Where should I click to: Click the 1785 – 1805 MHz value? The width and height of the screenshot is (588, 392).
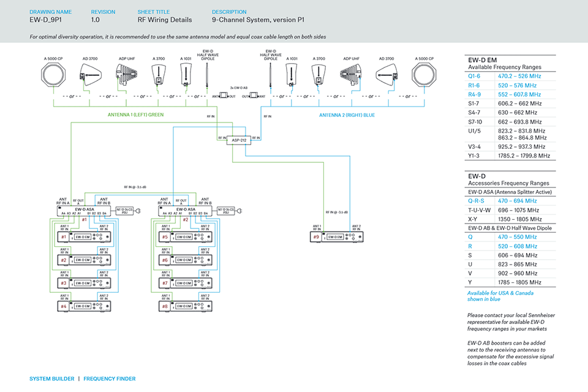[x=519, y=282]
